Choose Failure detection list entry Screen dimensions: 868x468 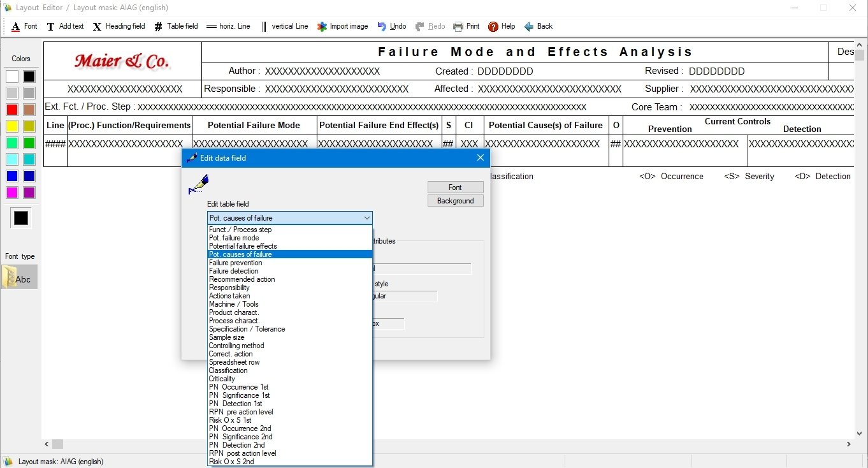click(290, 271)
